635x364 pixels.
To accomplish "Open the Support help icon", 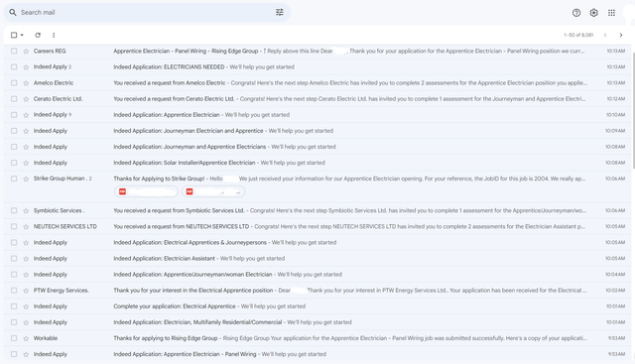I will (576, 13).
